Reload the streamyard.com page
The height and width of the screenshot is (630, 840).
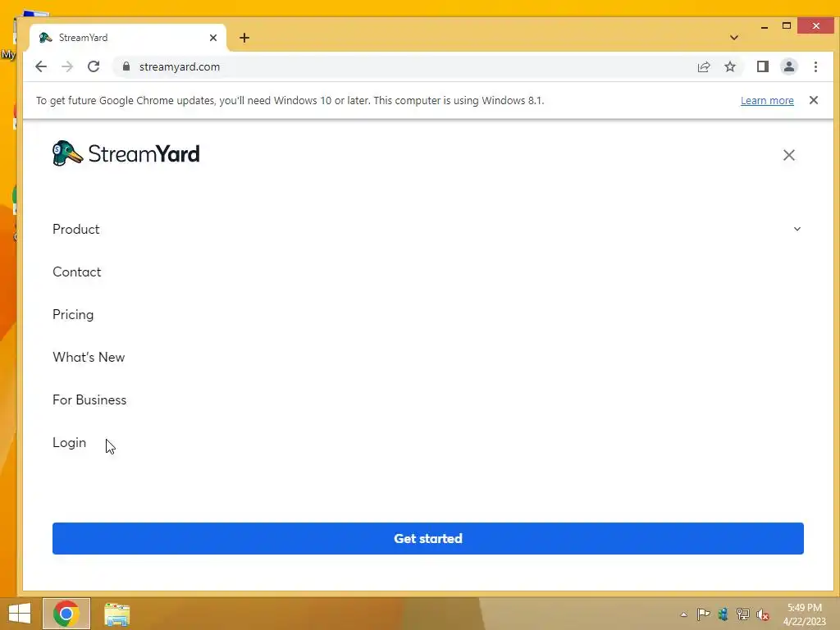click(94, 66)
